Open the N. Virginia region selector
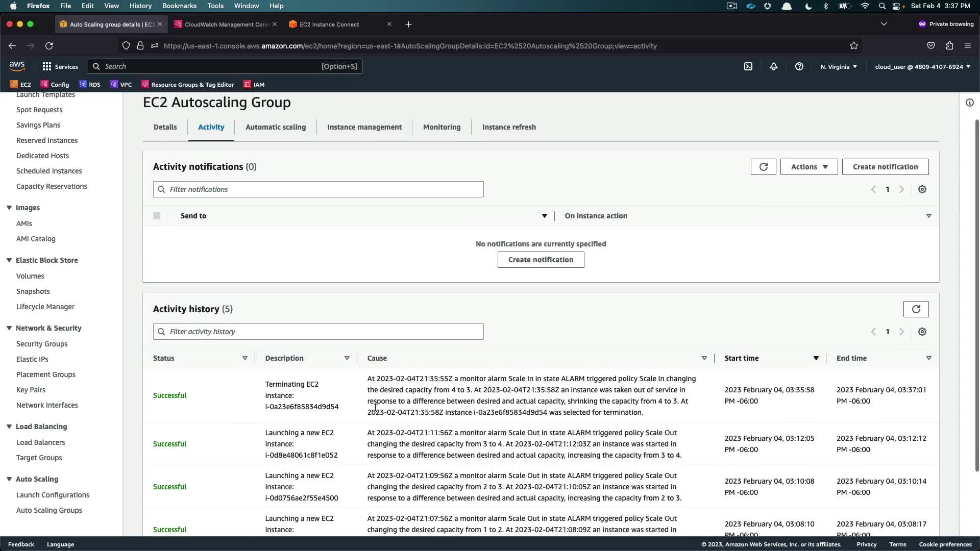Image resolution: width=980 pixels, height=551 pixels. click(x=838, y=66)
